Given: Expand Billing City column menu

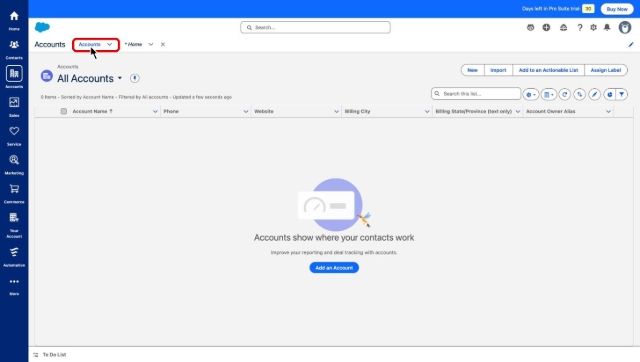Looking at the screenshot, I should (x=427, y=111).
